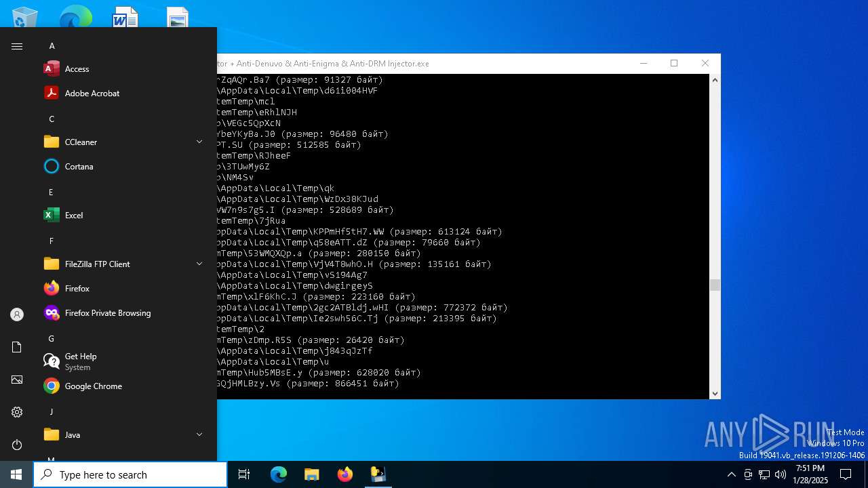Click the console scrollbar thumb
Image resolution: width=868 pixels, height=488 pixels.
(x=715, y=285)
